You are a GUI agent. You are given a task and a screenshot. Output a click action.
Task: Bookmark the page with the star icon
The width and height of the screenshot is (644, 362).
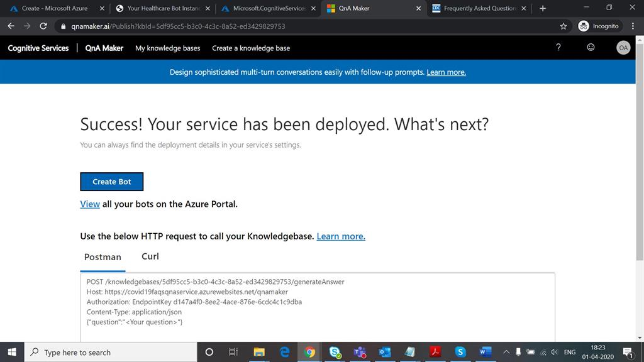[563, 26]
